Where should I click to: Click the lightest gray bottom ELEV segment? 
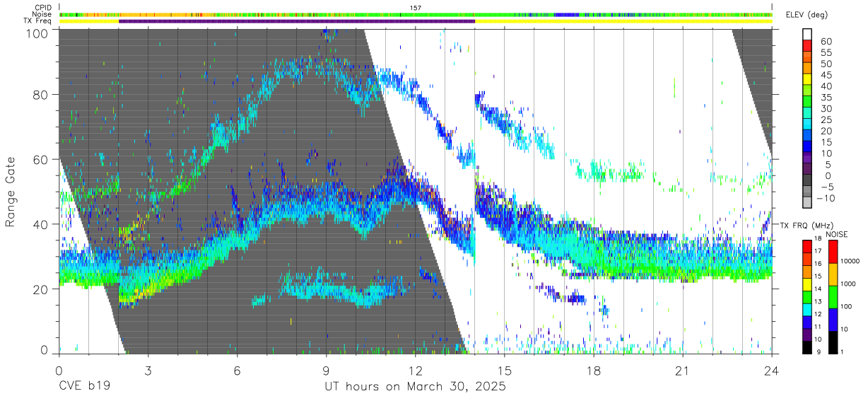coord(807,202)
